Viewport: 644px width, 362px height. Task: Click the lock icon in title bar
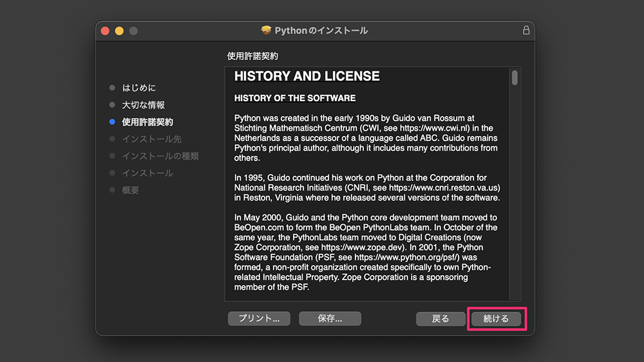pyautogui.click(x=526, y=30)
